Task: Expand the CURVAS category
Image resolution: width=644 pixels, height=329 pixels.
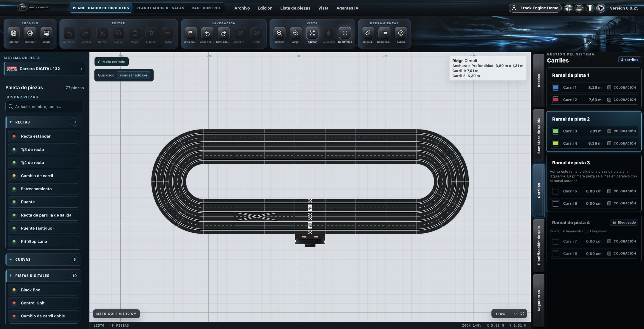Action: [x=44, y=260]
